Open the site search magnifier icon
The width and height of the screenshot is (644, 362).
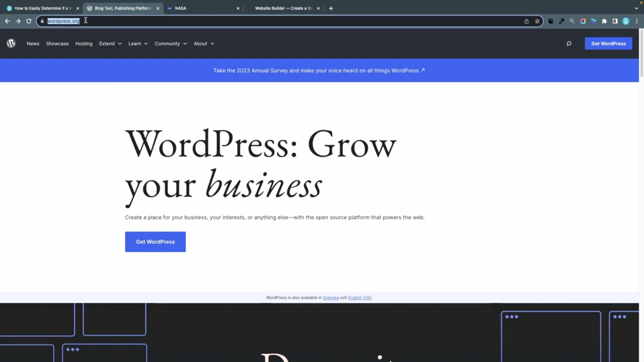569,44
